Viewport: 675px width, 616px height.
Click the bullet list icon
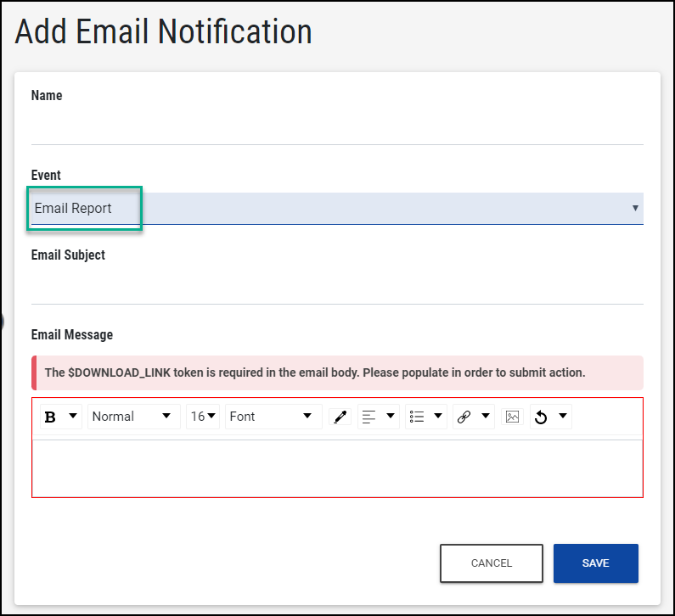click(x=417, y=417)
